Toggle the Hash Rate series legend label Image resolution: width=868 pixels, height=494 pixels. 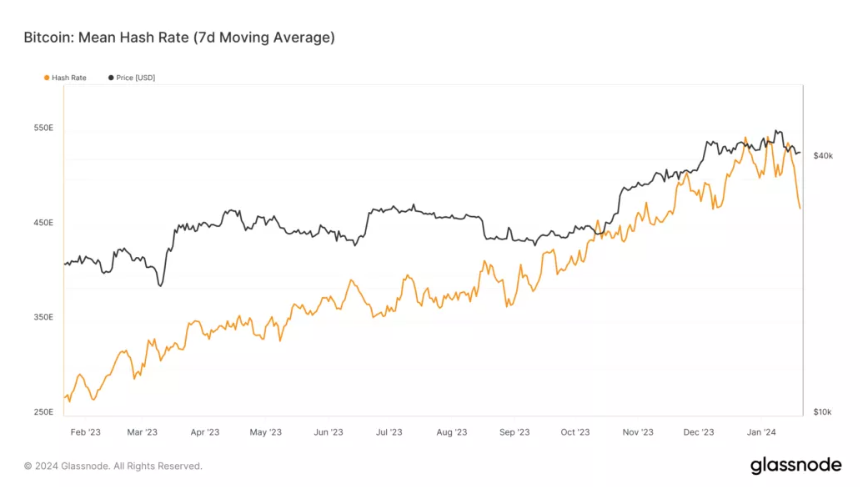click(68, 78)
